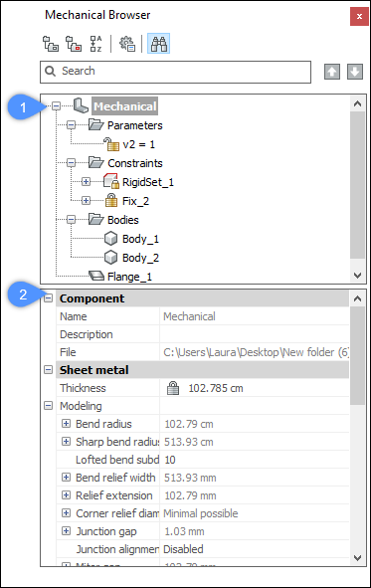Collapse the Mechanical root node
Image resolution: width=371 pixels, height=588 pixels.
pos(57,106)
